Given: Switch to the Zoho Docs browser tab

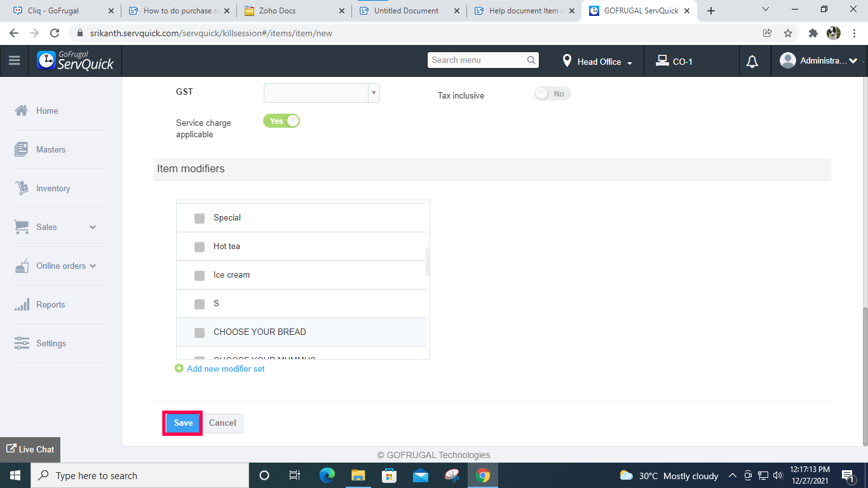Looking at the screenshot, I should pos(295,11).
